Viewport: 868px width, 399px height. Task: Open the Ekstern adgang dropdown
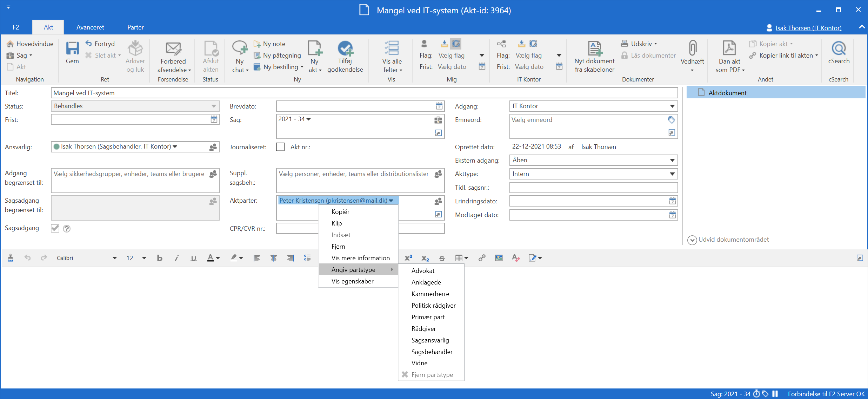click(593, 160)
